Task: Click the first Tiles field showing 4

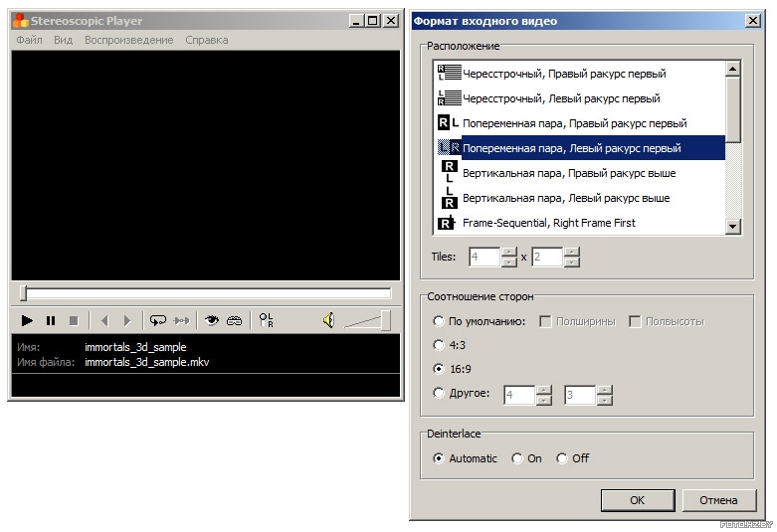Action: 485,258
